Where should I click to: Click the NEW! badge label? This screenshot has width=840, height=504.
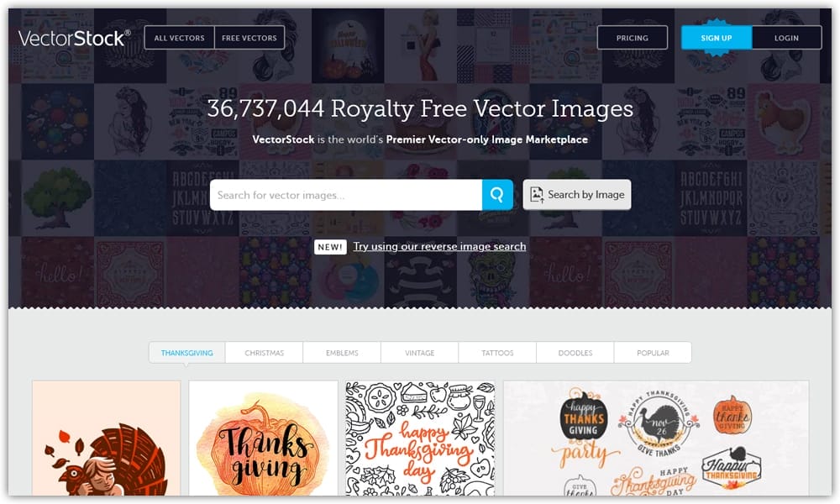click(x=330, y=247)
